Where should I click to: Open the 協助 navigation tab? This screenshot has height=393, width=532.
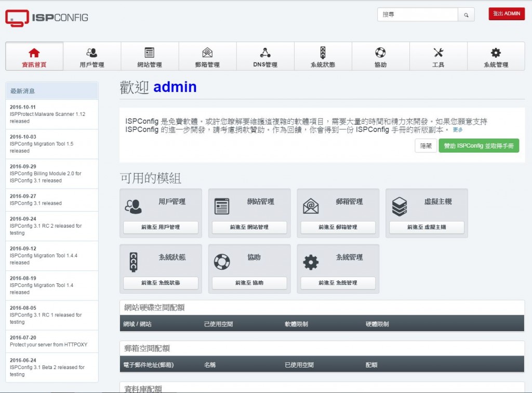tap(381, 56)
